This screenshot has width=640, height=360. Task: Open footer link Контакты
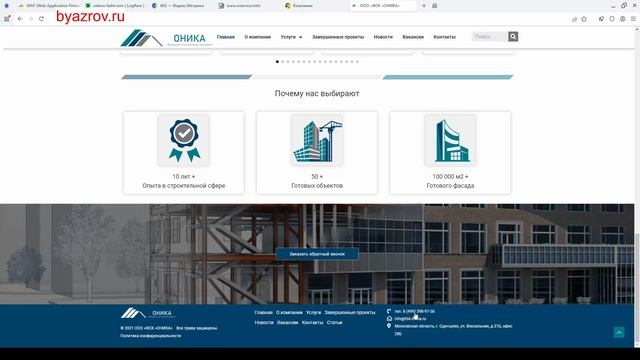tap(312, 322)
